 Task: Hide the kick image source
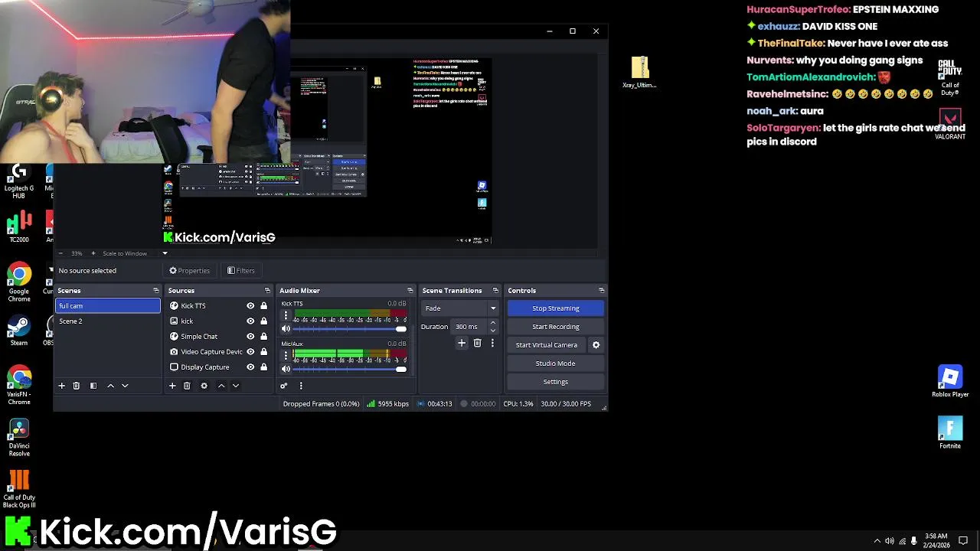[250, 321]
